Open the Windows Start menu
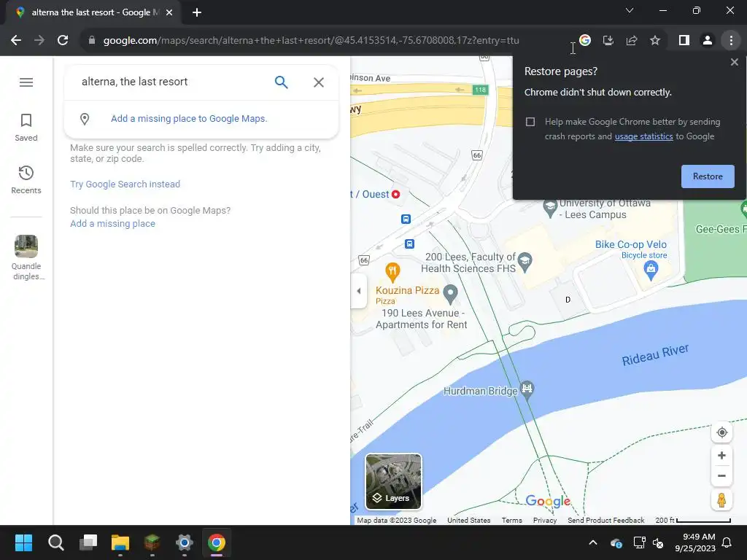Viewport: 747px width, 560px height. (x=23, y=542)
